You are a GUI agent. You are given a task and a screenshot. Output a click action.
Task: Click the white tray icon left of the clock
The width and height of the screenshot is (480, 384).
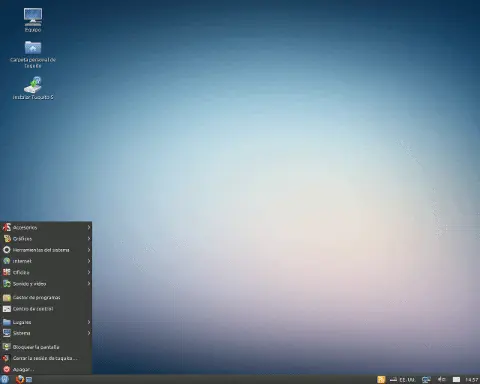point(456,380)
